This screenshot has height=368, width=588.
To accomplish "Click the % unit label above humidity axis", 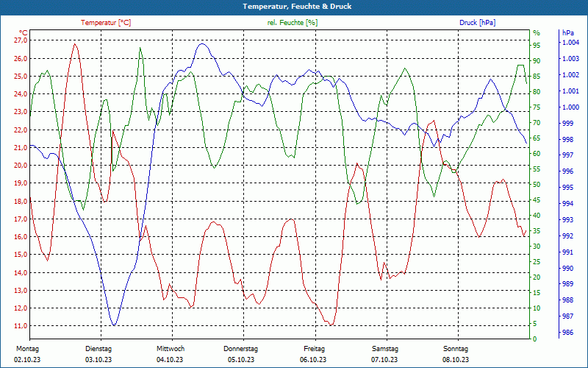I will click(537, 33).
